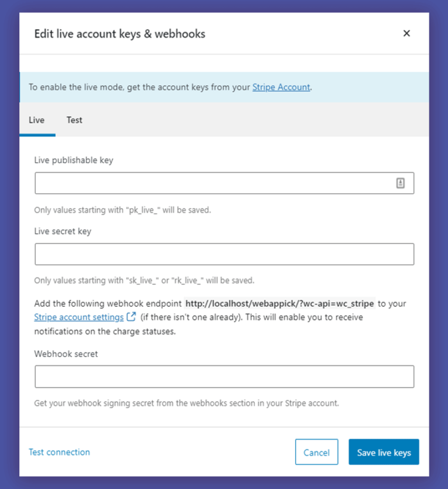This screenshot has height=489, width=448.
Task: Select the Live tab
Action: click(x=37, y=120)
